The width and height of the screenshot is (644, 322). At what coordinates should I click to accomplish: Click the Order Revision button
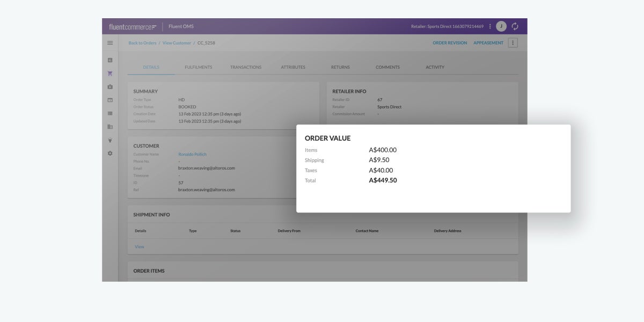click(450, 43)
